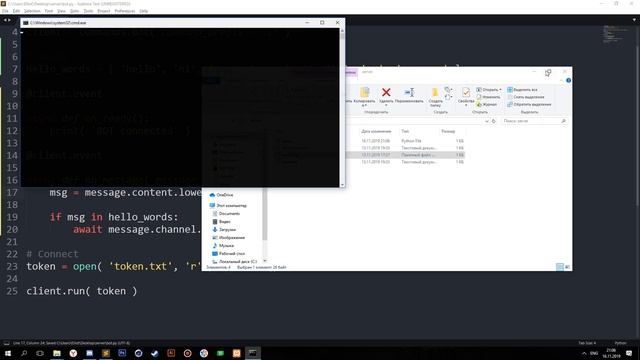Viewport: 640px width, 360px height.
Task: Open Photoshop from the taskbar
Action: tap(122, 353)
